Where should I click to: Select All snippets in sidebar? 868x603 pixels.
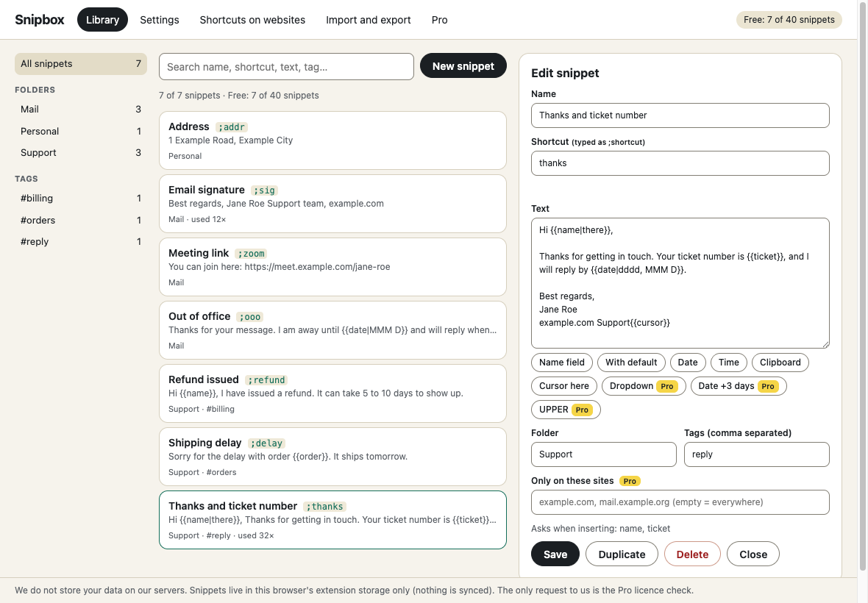[81, 64]
